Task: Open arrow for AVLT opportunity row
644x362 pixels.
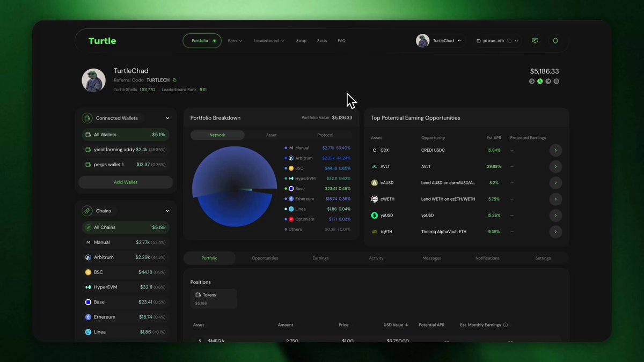Action: coord(555,166)
